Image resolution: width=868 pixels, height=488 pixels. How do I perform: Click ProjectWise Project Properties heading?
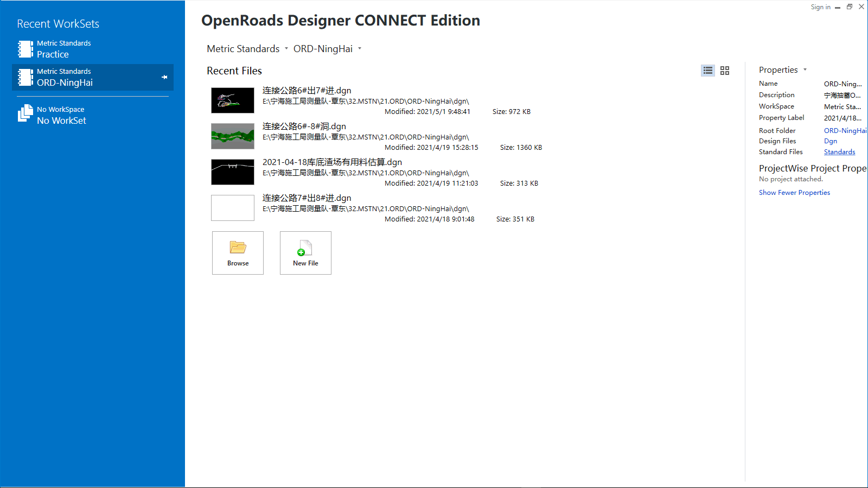(x=813, y=168)
